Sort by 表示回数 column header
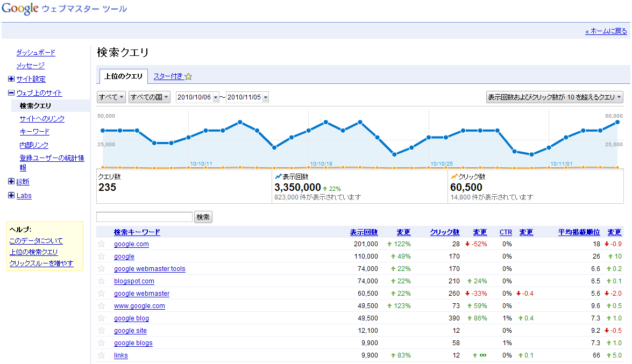632x364 pixels. tap(364, 232)
